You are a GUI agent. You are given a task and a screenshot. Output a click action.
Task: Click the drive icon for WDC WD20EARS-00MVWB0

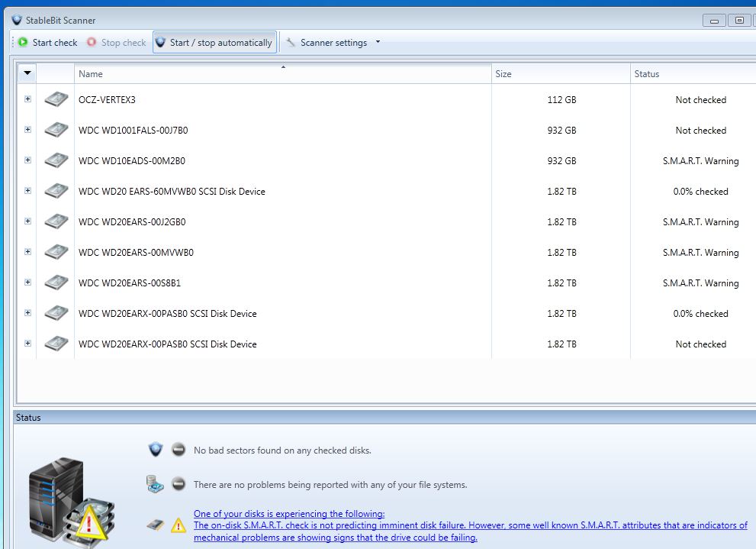[56, 253]
